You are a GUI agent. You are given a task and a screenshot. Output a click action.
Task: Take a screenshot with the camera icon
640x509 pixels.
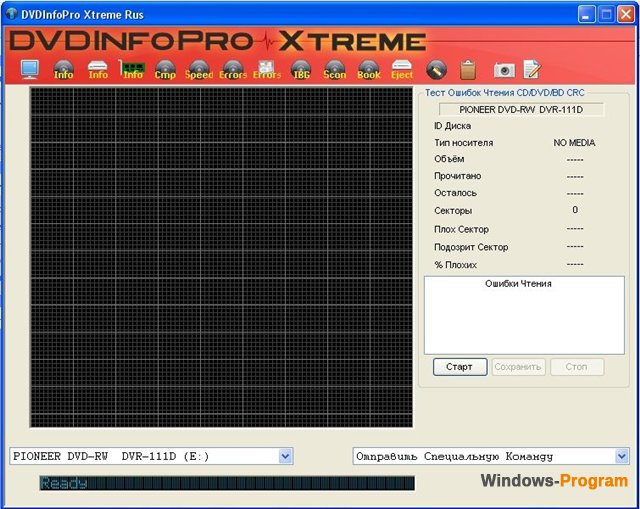[504, 70]
